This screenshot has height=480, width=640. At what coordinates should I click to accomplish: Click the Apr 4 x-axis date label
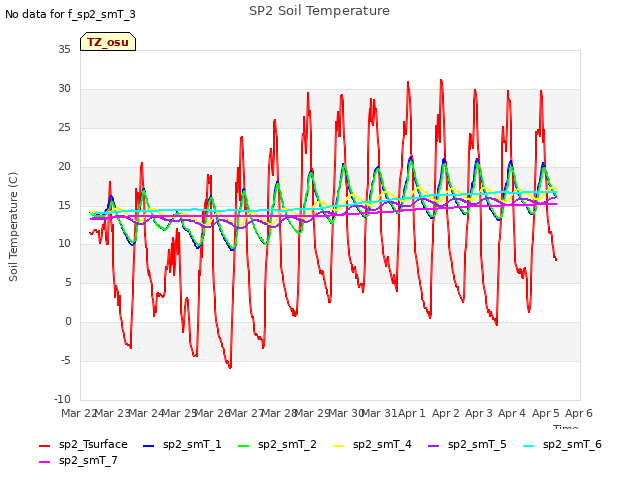point(512,413)
